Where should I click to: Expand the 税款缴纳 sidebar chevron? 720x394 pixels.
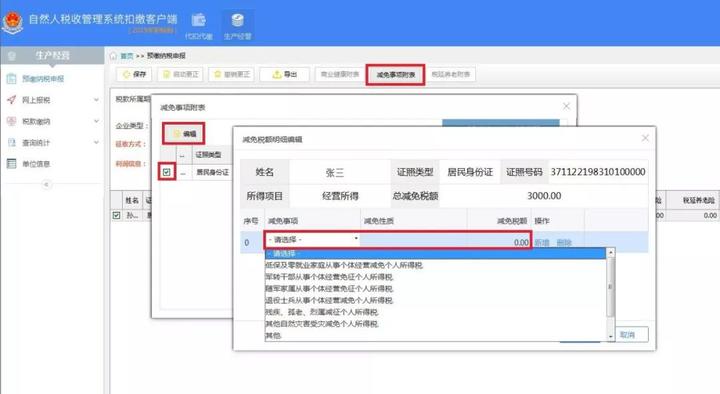(x=96, y=121)
